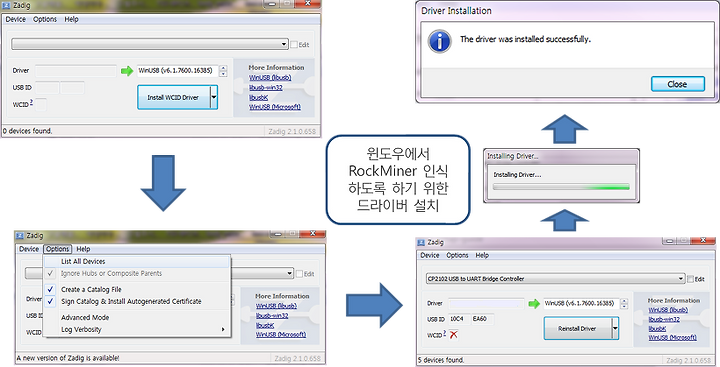
Task: Click the Installing Driver progress bar
Action: click(x=561, y=187)
